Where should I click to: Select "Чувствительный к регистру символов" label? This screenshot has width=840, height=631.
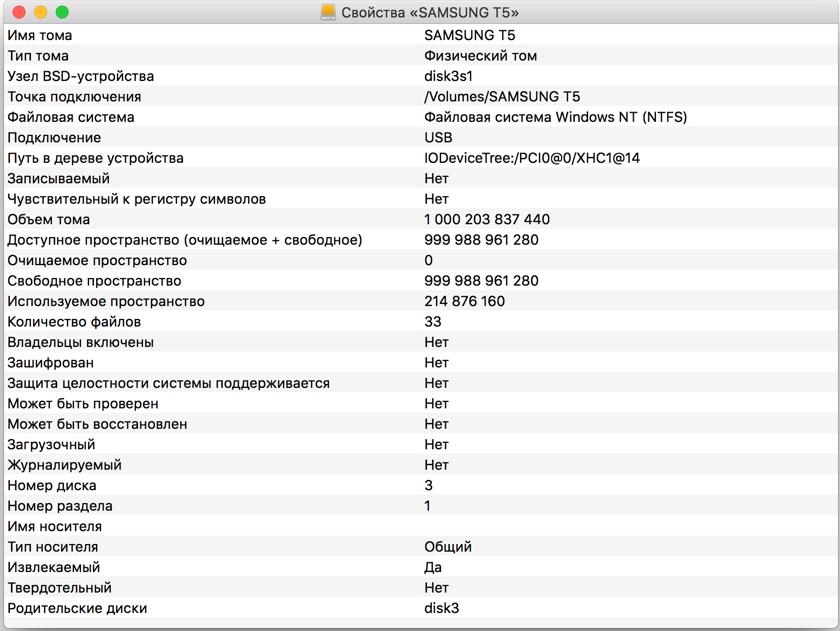tap(137, 199)
